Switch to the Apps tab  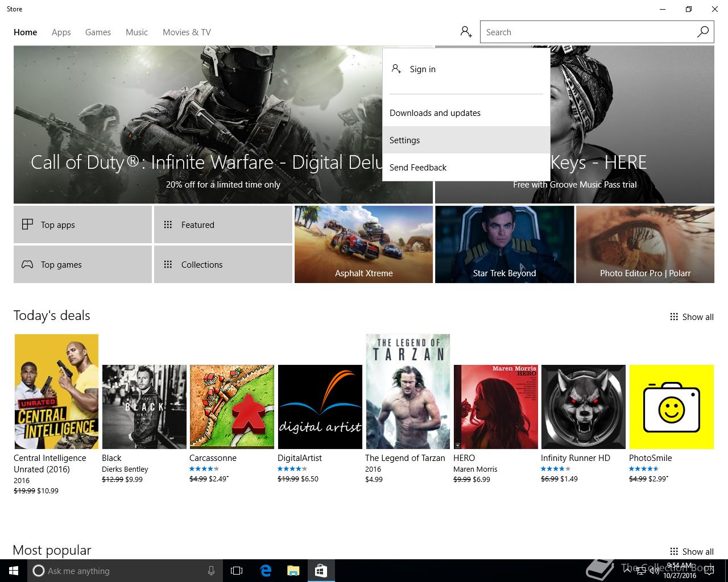click(x=61, y=32)
